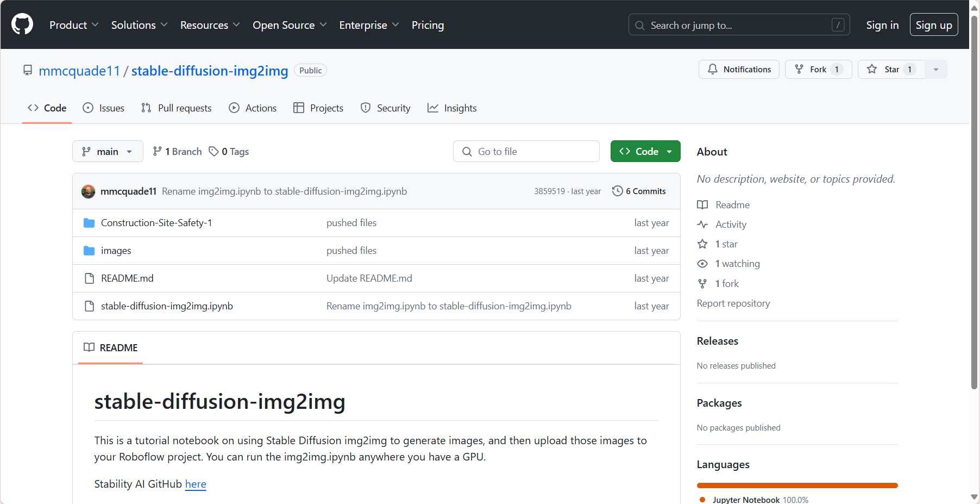View the 6 Commits history

pyautogui.click(x=639, y=191)
